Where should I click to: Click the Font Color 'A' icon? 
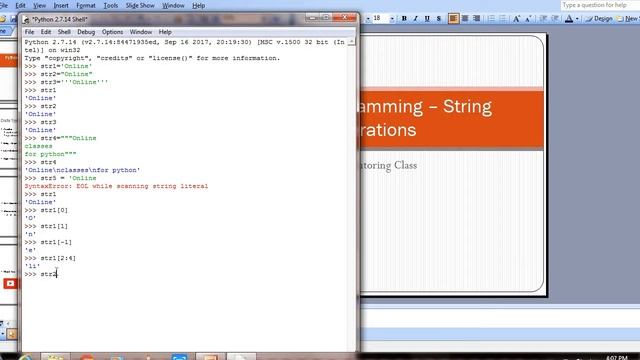[x=569, y=18]
